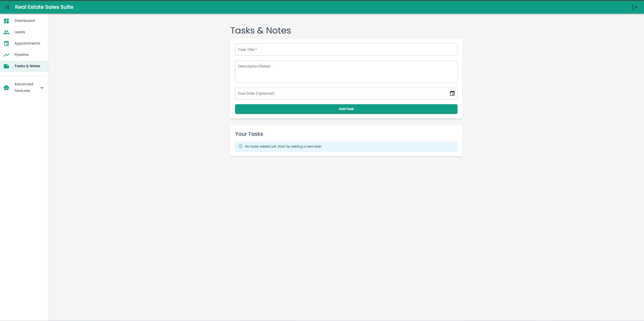
Task: Open the due date calendar picker
Action: point(452,93)
